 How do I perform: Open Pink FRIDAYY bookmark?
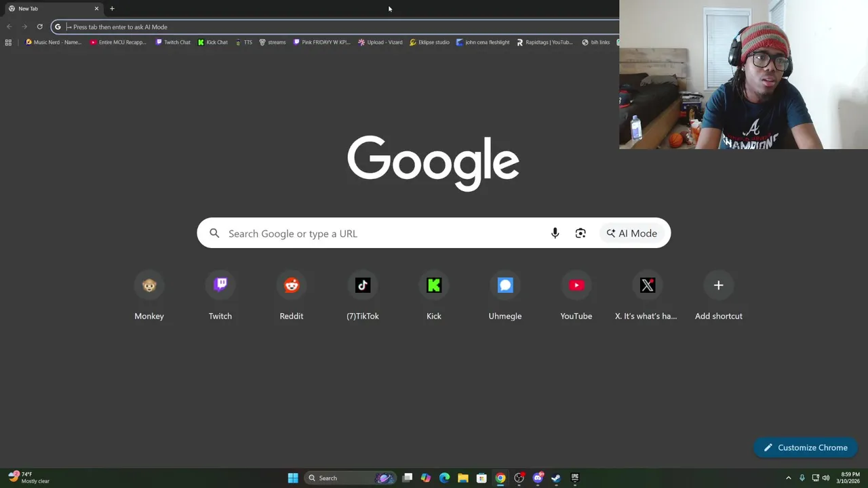coord(321,42)
